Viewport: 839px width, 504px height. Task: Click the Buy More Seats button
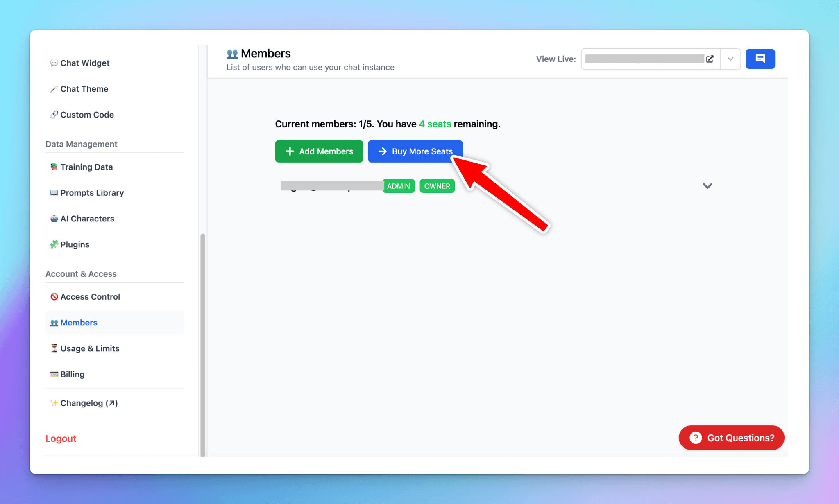[x=415, y=151]
